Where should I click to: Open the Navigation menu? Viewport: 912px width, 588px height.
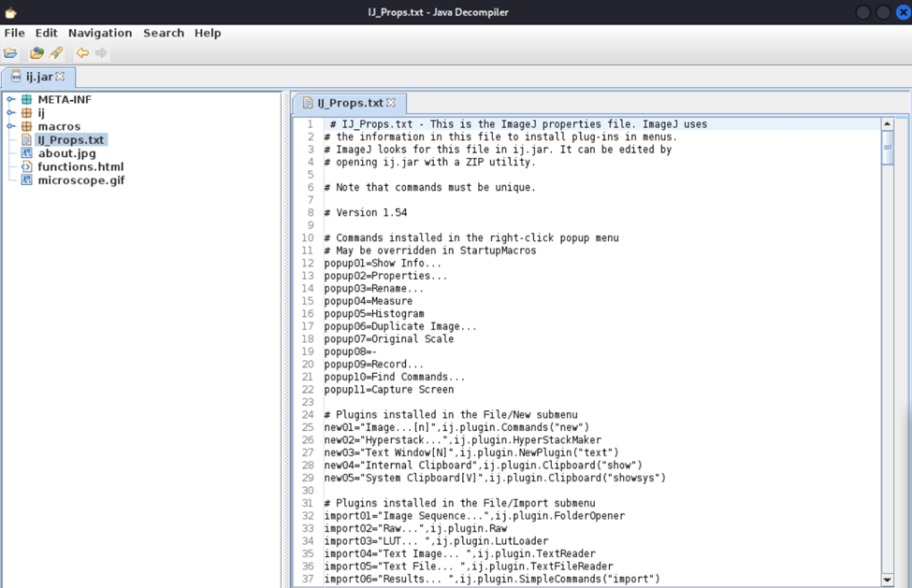(100, 33)
